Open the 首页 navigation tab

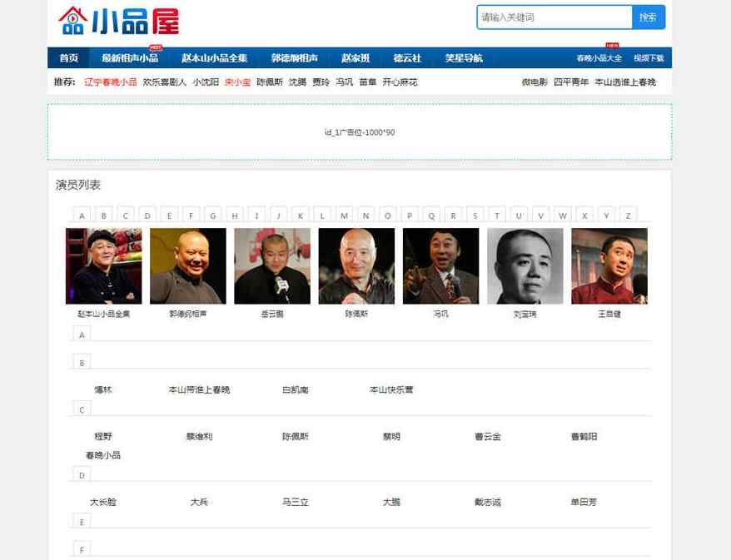(x=68, y=58)
